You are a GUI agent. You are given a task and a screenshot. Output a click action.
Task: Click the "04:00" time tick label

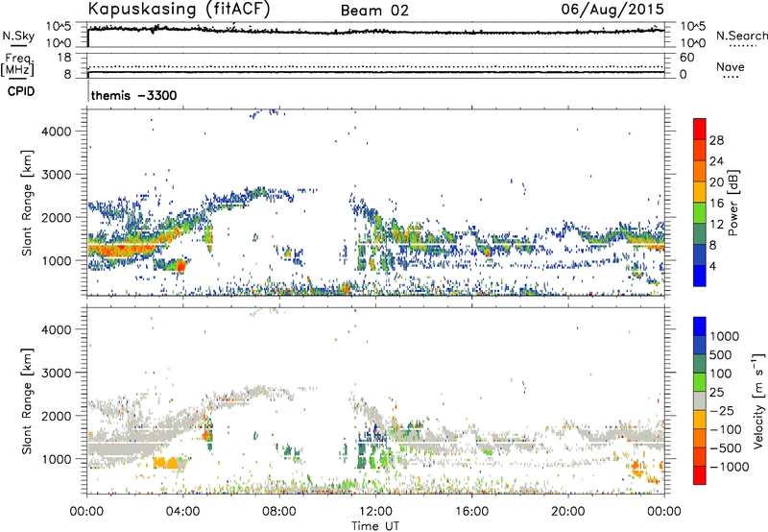[x=183, y=512]
